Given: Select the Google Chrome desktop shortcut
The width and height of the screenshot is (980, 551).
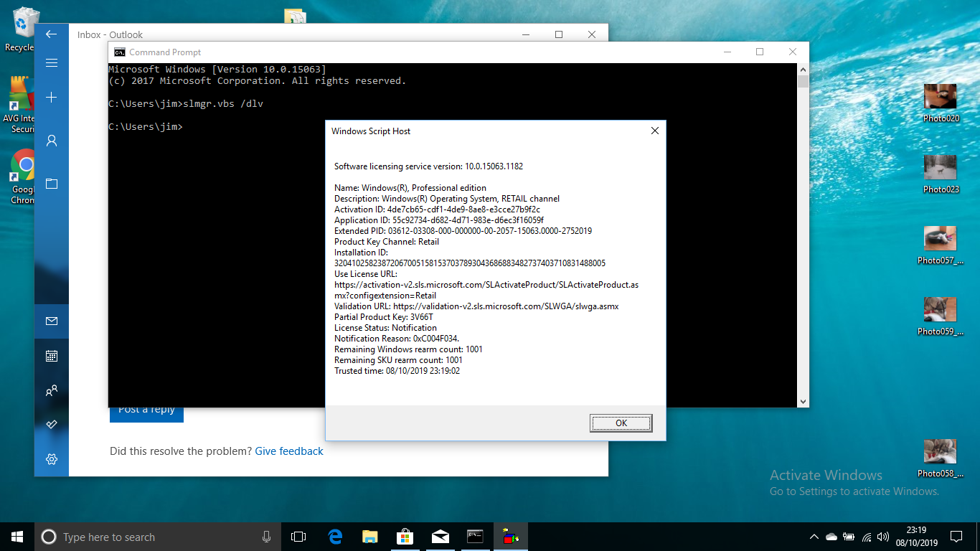Looking at the screenshot, I should pyautogui.click(x=23, y=177).
